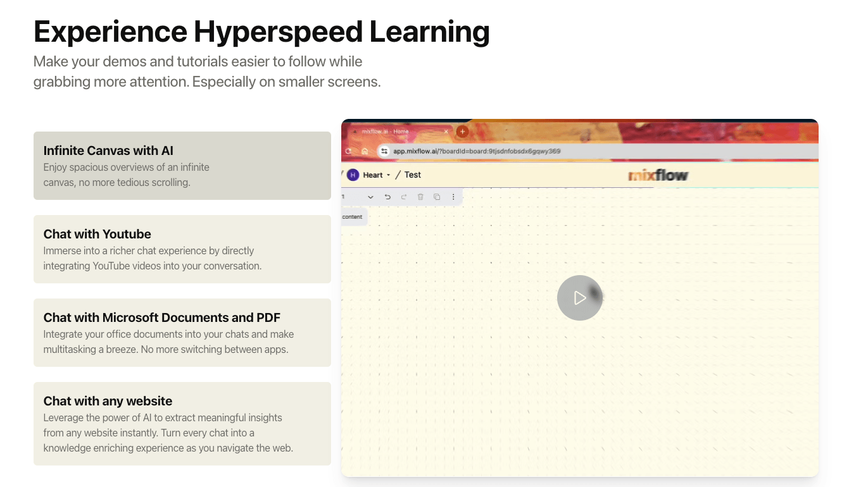Click the undo arrow in the canvas toolbar
Image resolution: width=868 pixels, height=487 pixels.
[387, 197]
